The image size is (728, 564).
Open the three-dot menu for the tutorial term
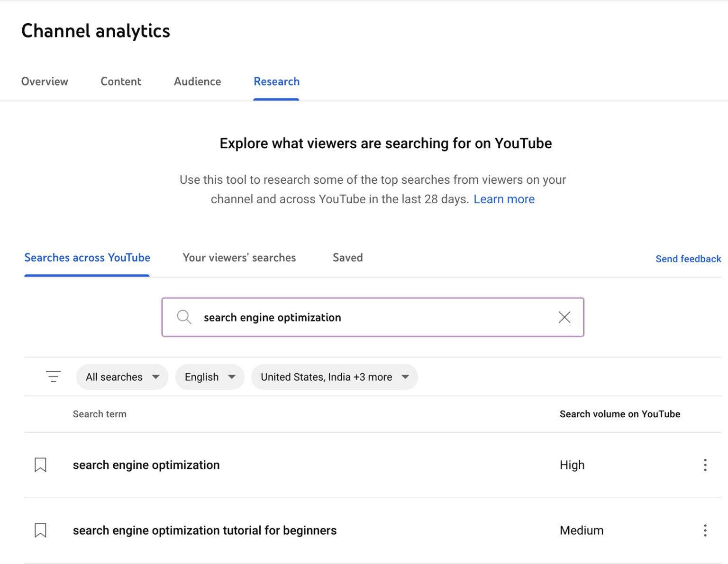[x=705, y=530]
